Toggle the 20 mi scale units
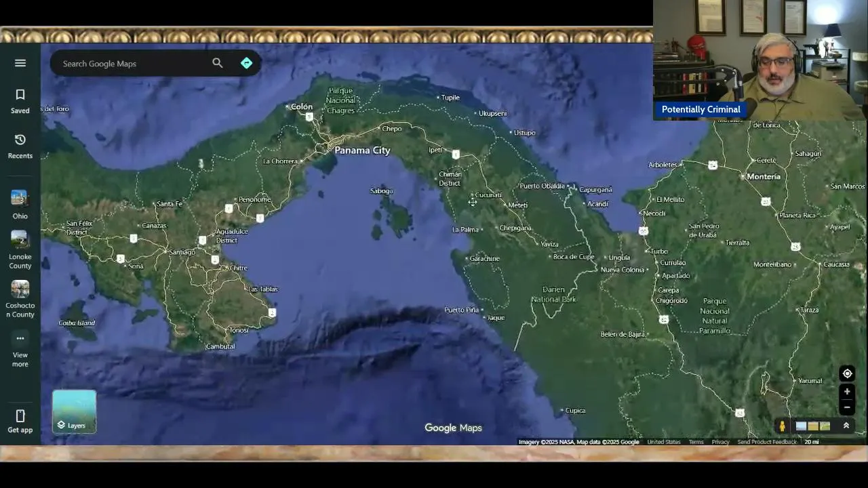The image size is (868, 488). [x=812, y=442]
